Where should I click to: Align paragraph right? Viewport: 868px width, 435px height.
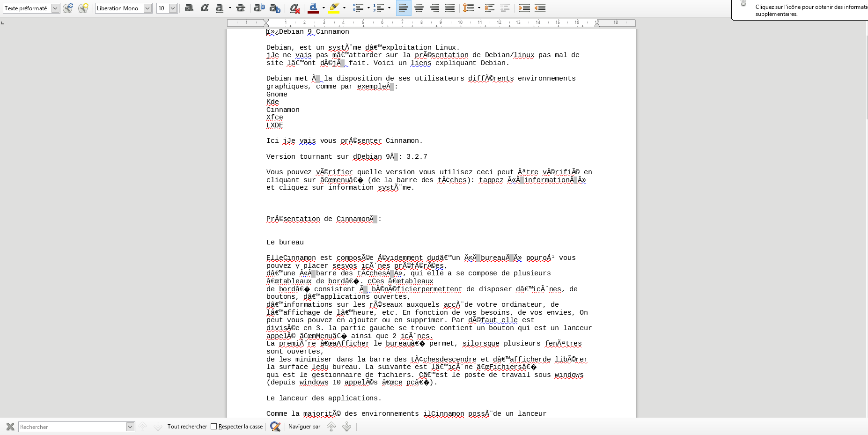click(434, 8)
